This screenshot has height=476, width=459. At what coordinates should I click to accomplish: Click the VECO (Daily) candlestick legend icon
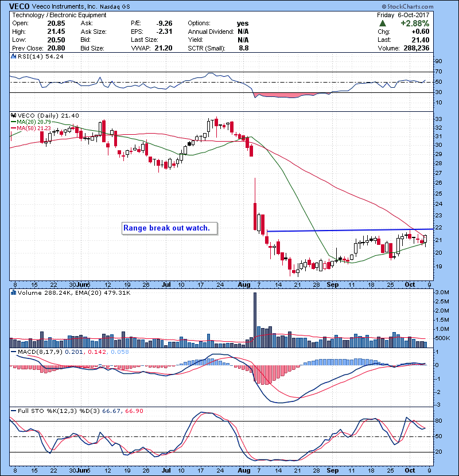(x=13, y=115)
